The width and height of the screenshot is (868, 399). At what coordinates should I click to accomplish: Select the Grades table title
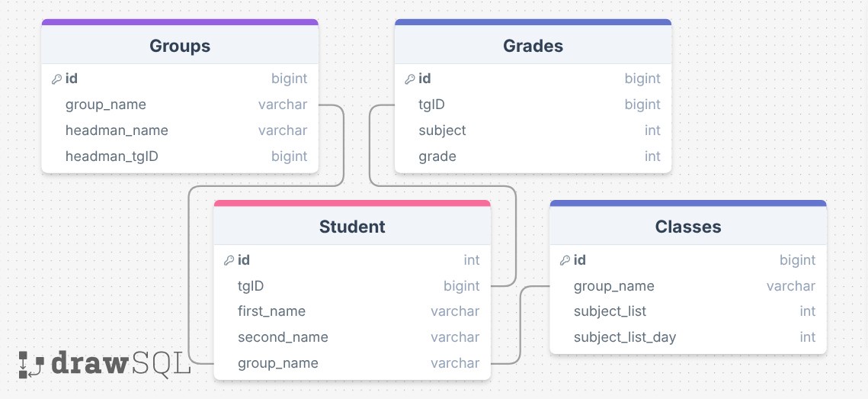tap(533, 46)
